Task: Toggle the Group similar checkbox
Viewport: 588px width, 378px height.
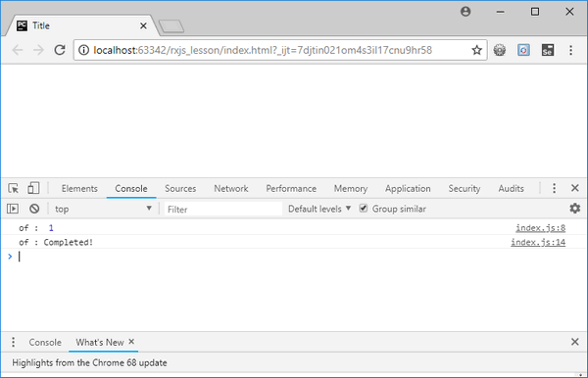Action: click(363, 208)
